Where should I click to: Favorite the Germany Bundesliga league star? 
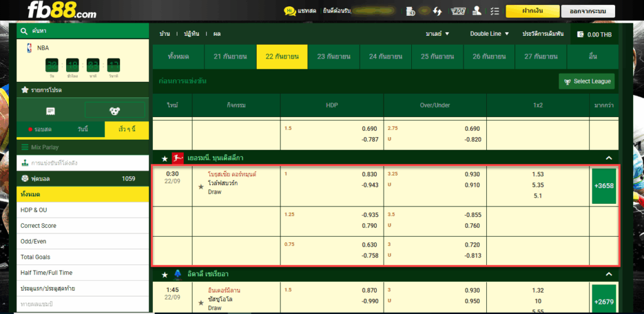coord(165,158)
